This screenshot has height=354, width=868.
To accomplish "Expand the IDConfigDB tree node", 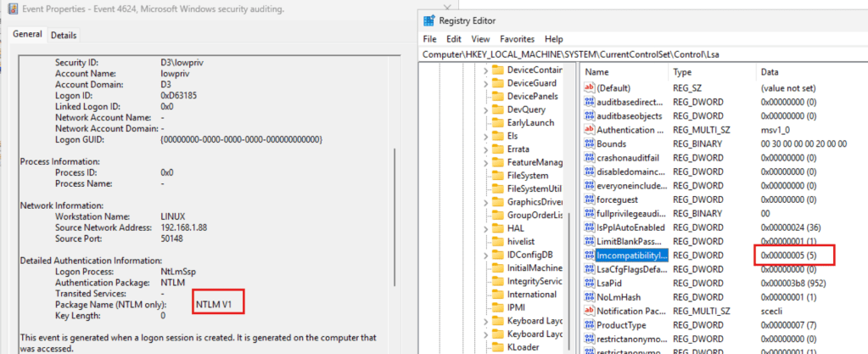I will pos(486,255).
